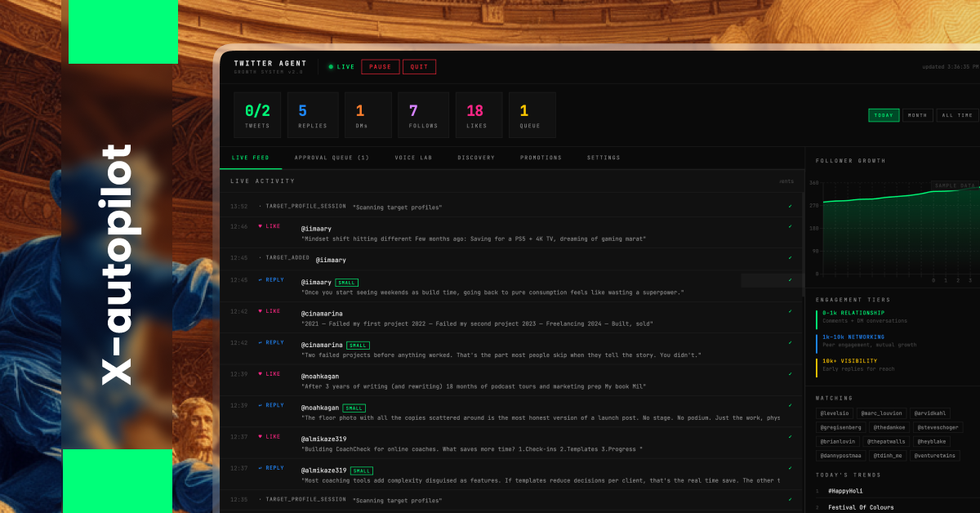This screenshot has width=980, height=513.
Task: Click the #HappyHoli trend
Action: [x=845, y=491]
